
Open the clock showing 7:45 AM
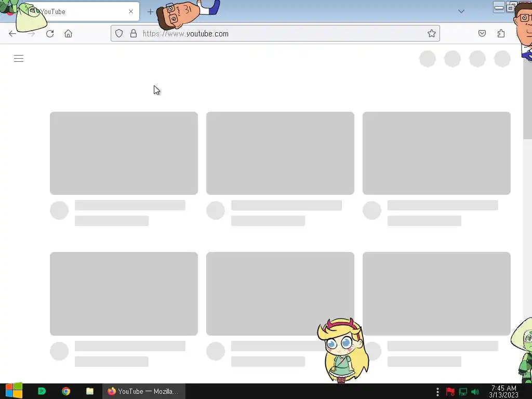click(x=504, y=391)
